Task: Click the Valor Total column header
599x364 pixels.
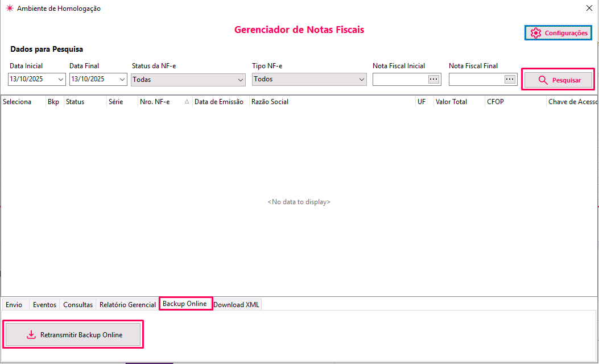Action: point(451,102)
